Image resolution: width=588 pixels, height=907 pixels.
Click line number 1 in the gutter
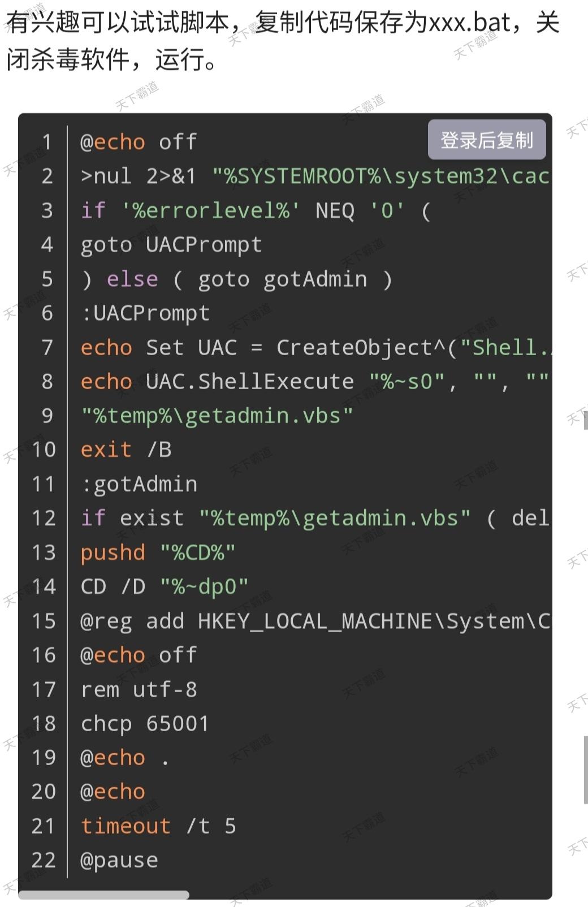(47, 142)
